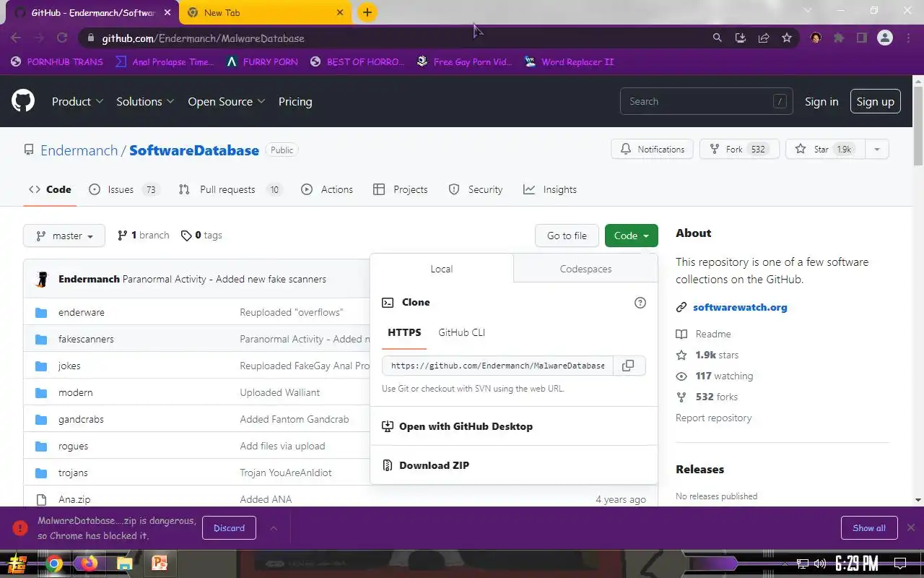This screenshot has height=578, width=924.
Task: Expand the Product menu
Action: [x=77, y=102]
